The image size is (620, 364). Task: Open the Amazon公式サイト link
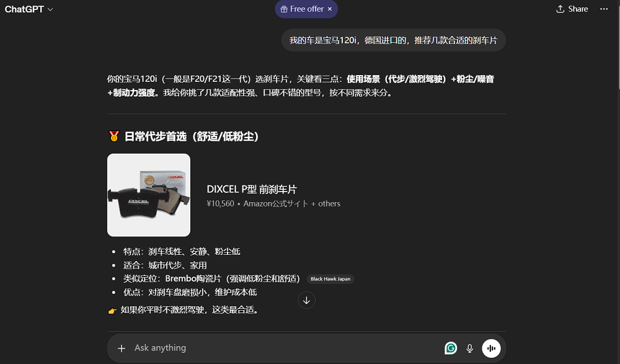[273, 203]
